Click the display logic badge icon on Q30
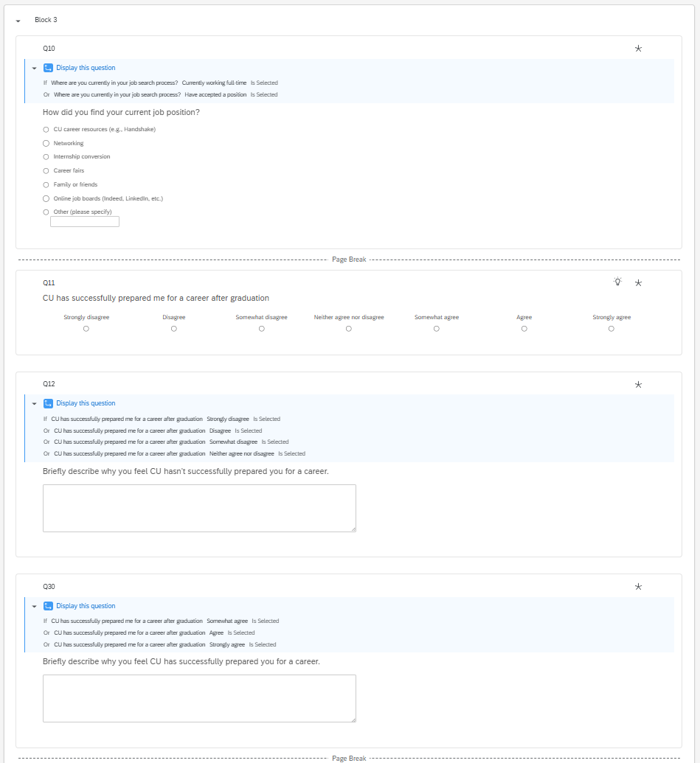Viewport: 700px width, 763px height. point(47,605)
